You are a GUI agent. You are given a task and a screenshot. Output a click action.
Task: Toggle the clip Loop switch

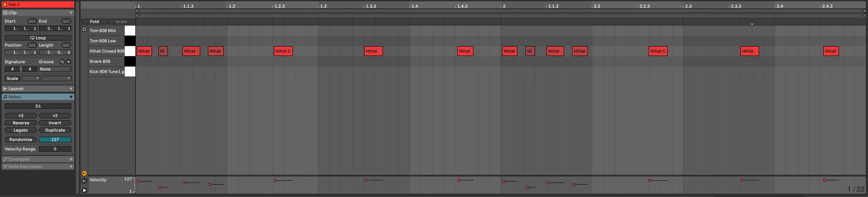38,38
